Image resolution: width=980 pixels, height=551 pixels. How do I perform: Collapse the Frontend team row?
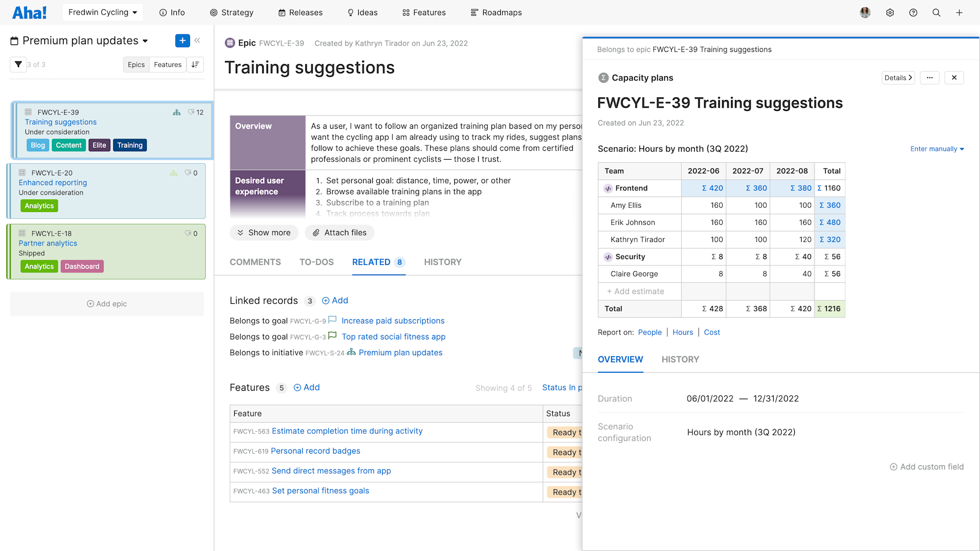608,188
